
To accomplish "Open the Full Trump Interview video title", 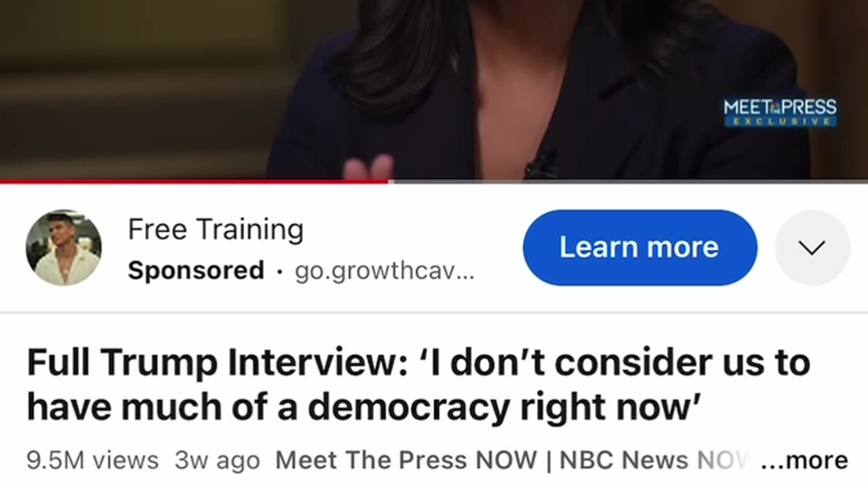I will (418, 384).
